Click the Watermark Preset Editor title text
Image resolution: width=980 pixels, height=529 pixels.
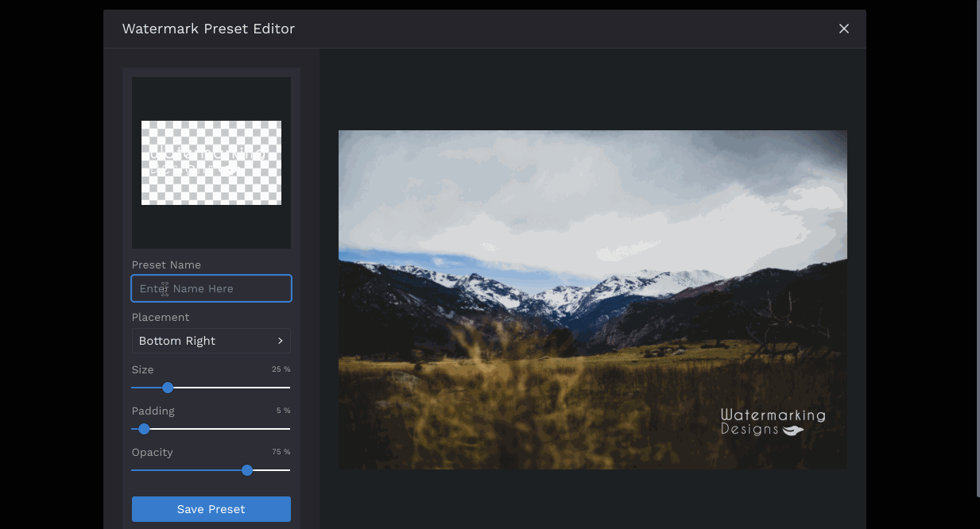(208, 29)
